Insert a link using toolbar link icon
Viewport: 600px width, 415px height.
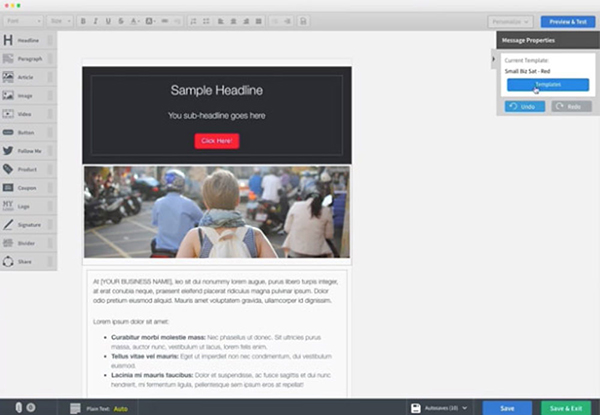pos(165,21)
